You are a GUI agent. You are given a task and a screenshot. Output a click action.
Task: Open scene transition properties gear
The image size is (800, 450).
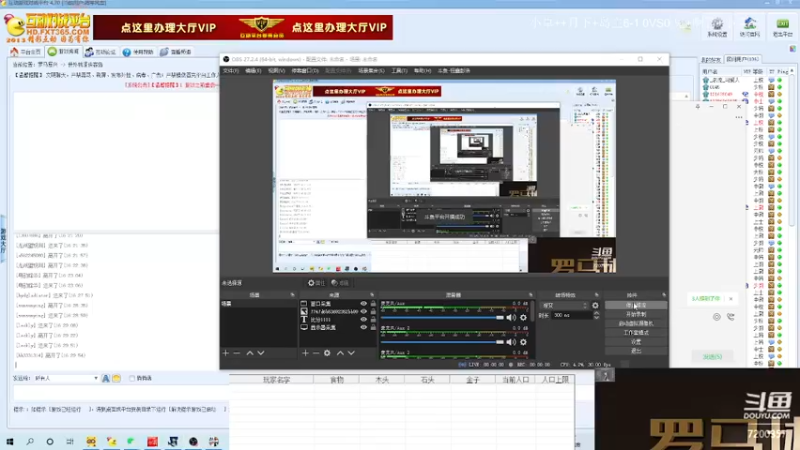[595, 306]
